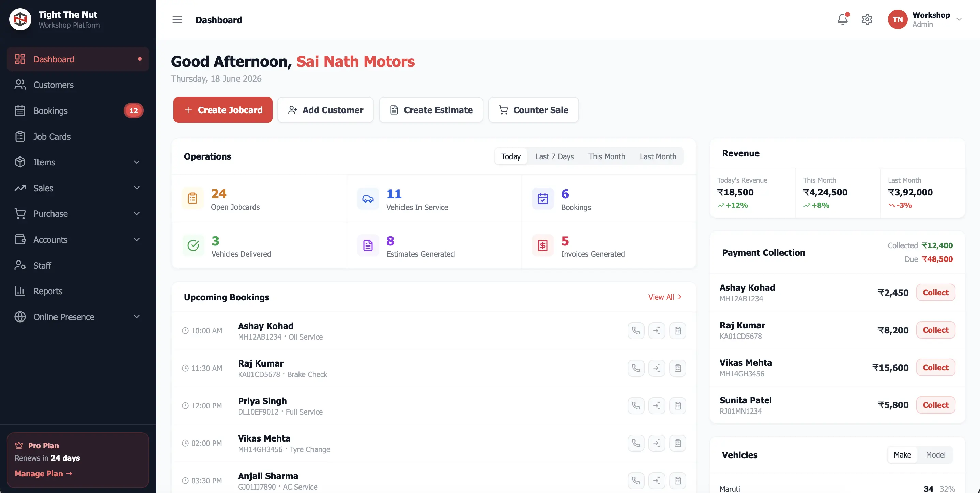Check in Raj Kumar booking arrow icon

coord(657,368)
